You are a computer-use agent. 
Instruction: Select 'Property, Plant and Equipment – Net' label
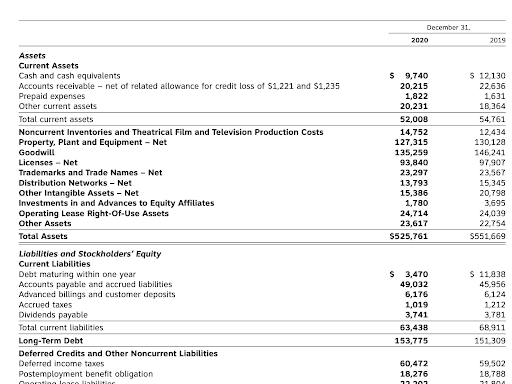[93, 142]
